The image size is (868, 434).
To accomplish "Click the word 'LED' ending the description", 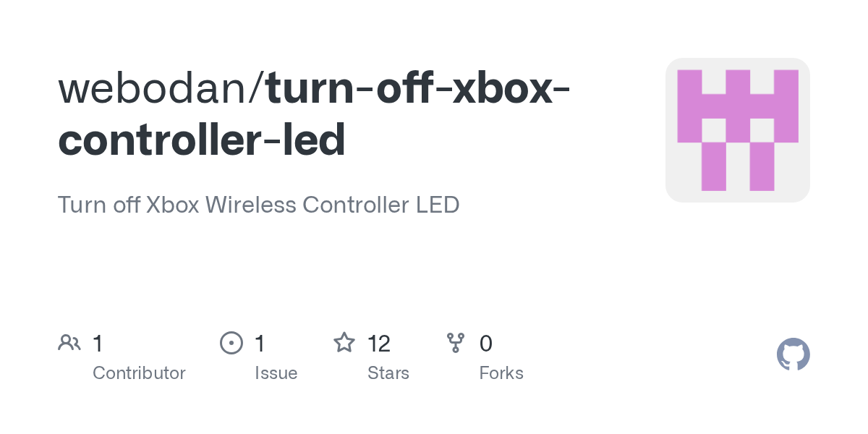I will [438, 205].
